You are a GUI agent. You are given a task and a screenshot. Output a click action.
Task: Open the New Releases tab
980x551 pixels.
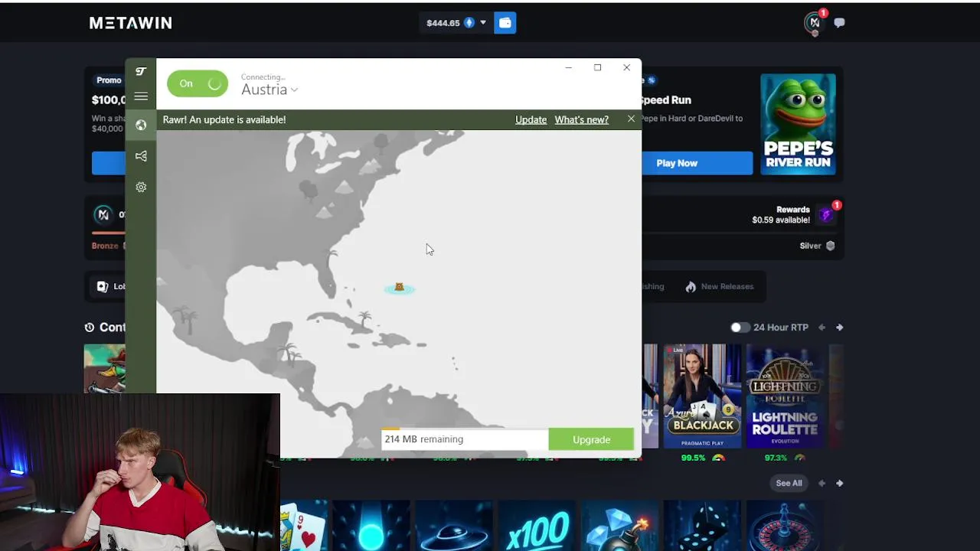(720, 286)
